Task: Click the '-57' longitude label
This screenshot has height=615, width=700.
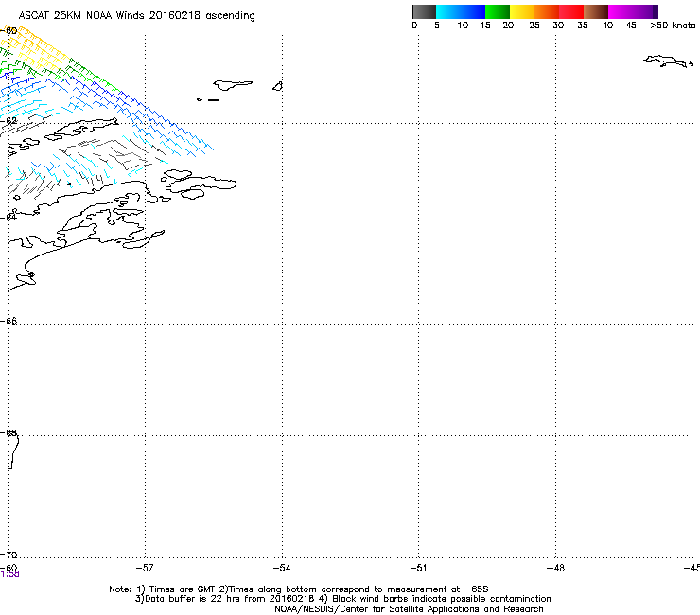Action: coord(145,568)
